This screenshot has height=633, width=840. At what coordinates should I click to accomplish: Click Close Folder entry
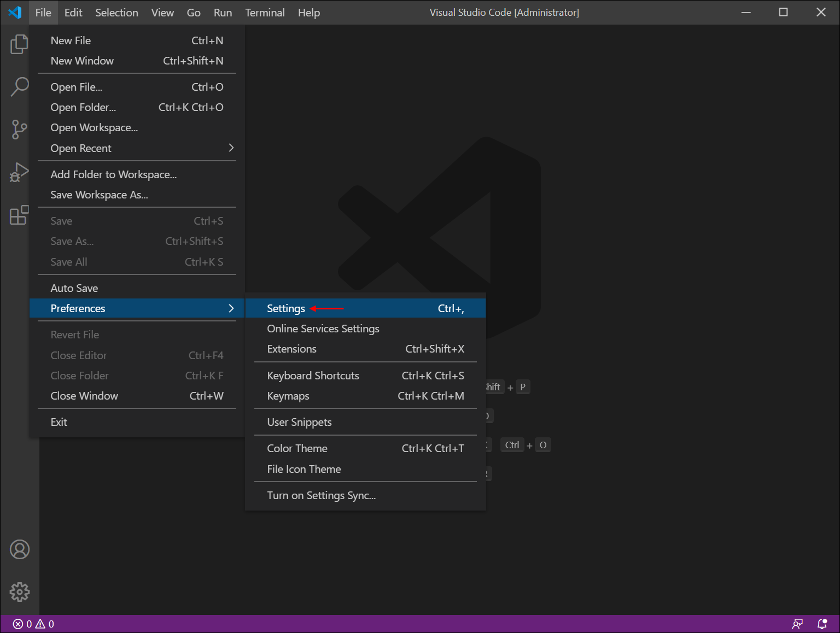137,376
